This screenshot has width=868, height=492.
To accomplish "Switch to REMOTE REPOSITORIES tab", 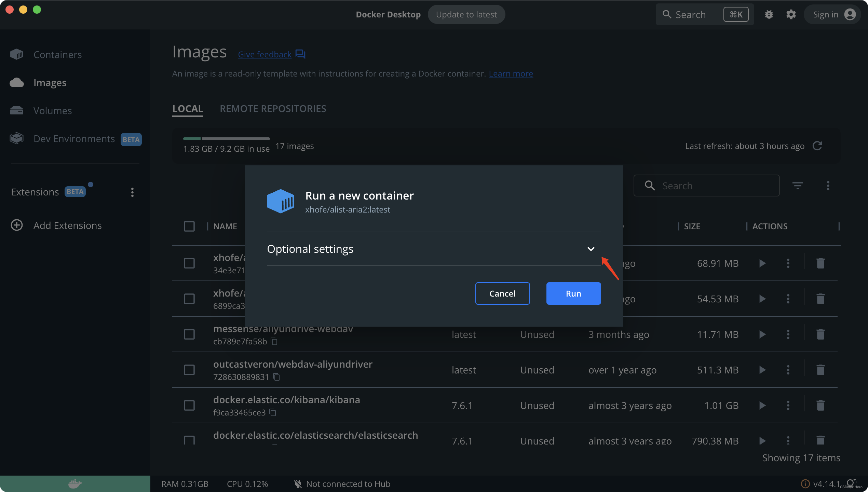I will 273,109.
